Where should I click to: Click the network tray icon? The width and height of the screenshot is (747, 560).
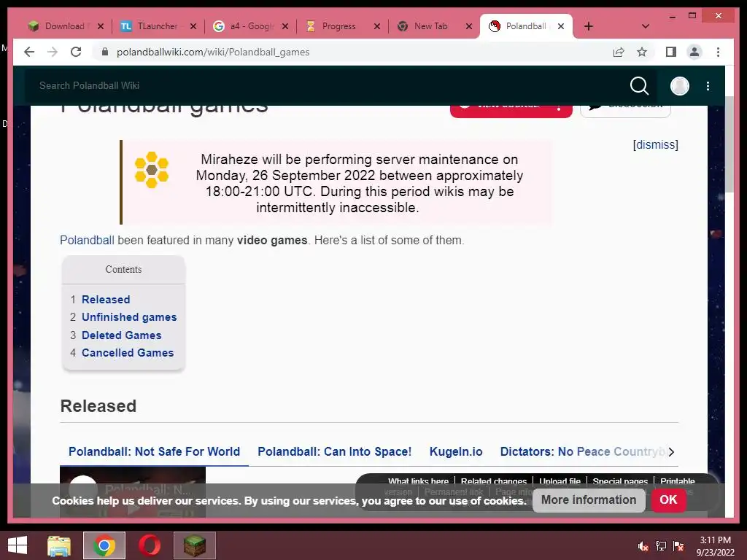pyautogui.click(x=661, y=546)
